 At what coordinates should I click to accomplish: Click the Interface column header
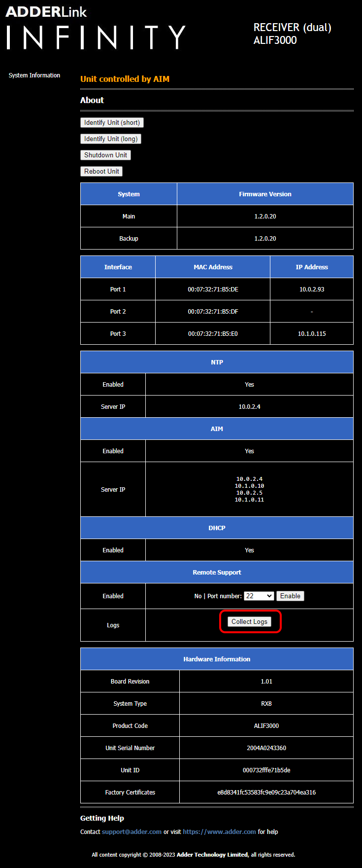tap(118, 267)
